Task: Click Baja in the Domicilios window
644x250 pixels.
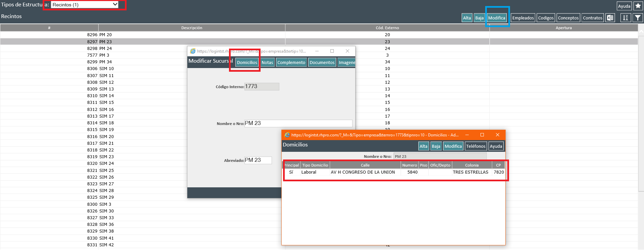Action: [x=436, y=146]
